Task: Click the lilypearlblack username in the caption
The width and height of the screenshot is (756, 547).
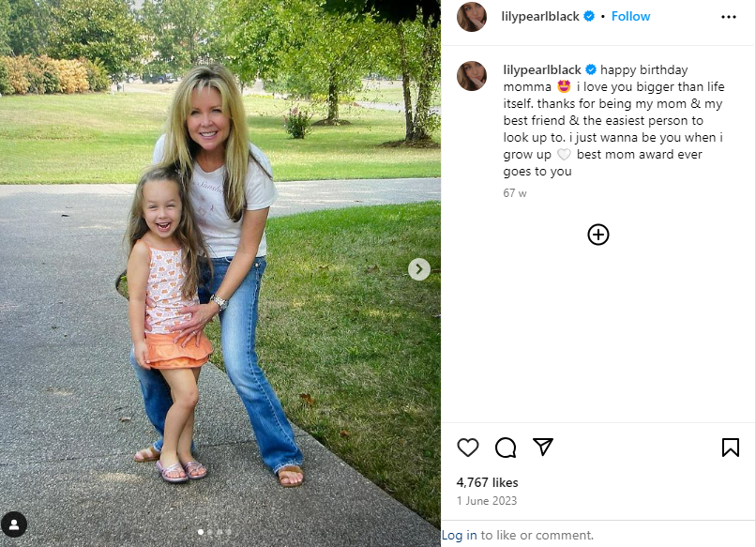Action: [543, 69]
